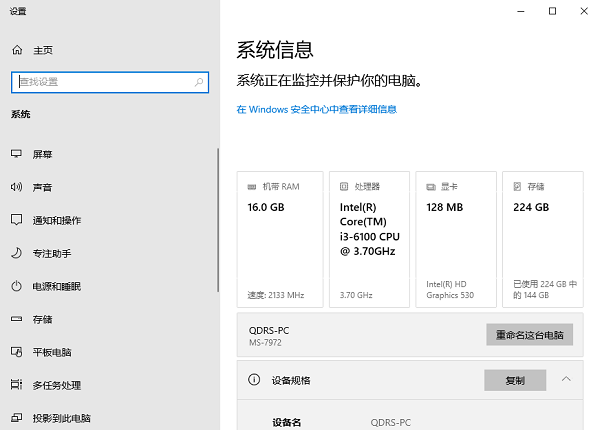Select the 多任务处理 multitasking icon

(16, 384)
